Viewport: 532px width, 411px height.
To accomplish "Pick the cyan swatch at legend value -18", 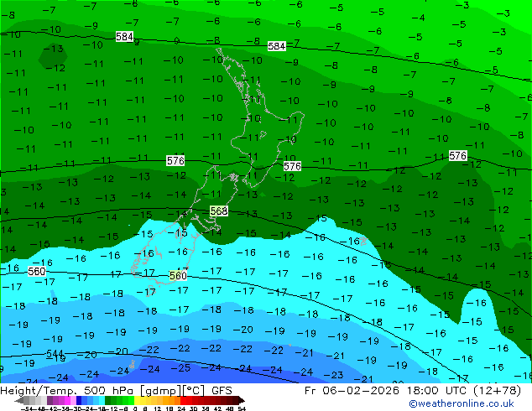I will (x=102, y=400).
